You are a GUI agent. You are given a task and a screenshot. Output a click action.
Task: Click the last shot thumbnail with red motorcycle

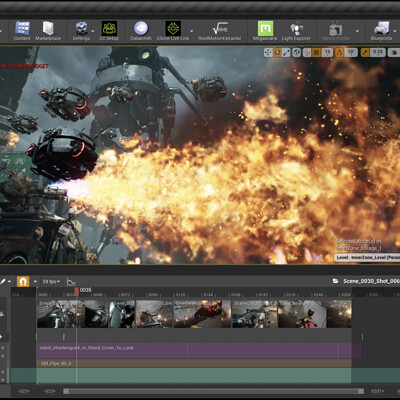pos(314,314)
